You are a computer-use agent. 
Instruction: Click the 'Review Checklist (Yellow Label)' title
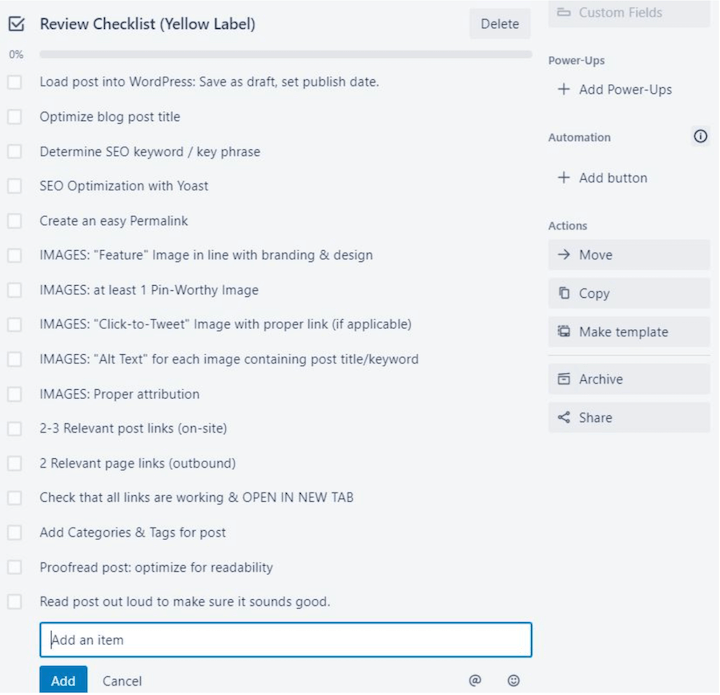(x=147, y=24)
